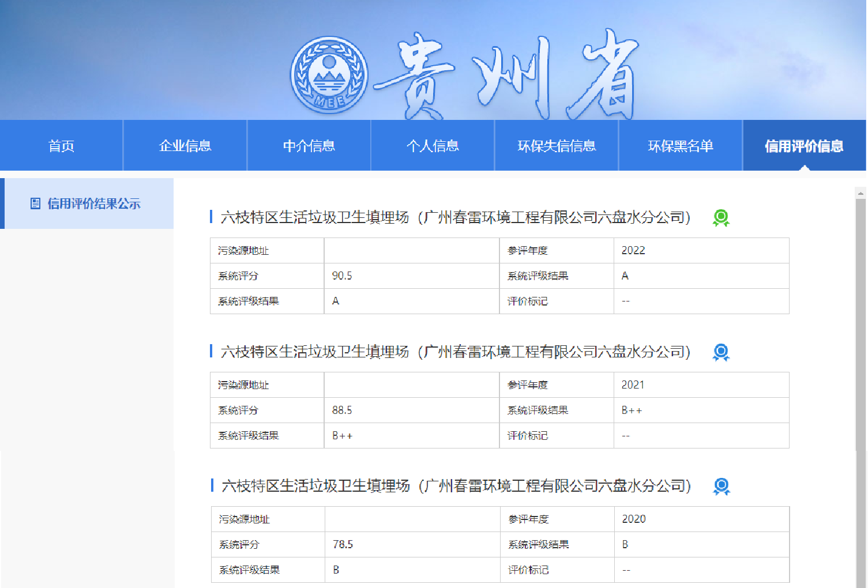Click the landfill record title above year 2020
Viewport: 868px width, 588px height.
[456, 486]
